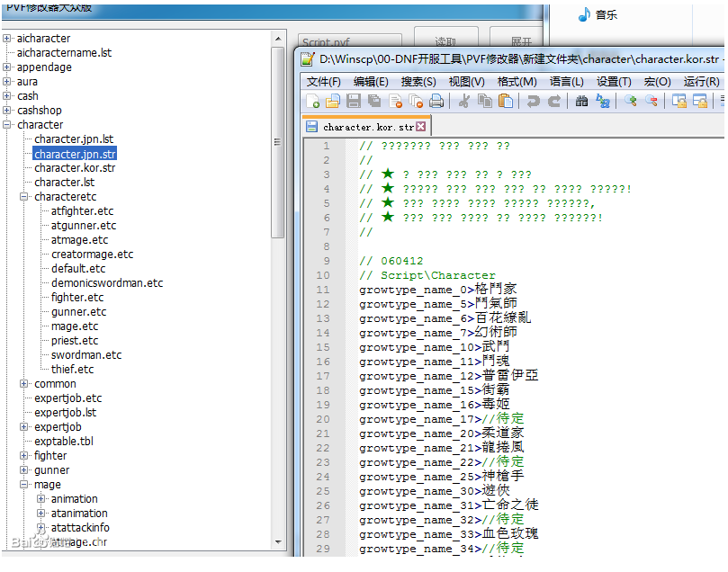Viewport: 728px width, 572px height.
Task: Click the Cut scissors icon
Action: pos(463,101)
